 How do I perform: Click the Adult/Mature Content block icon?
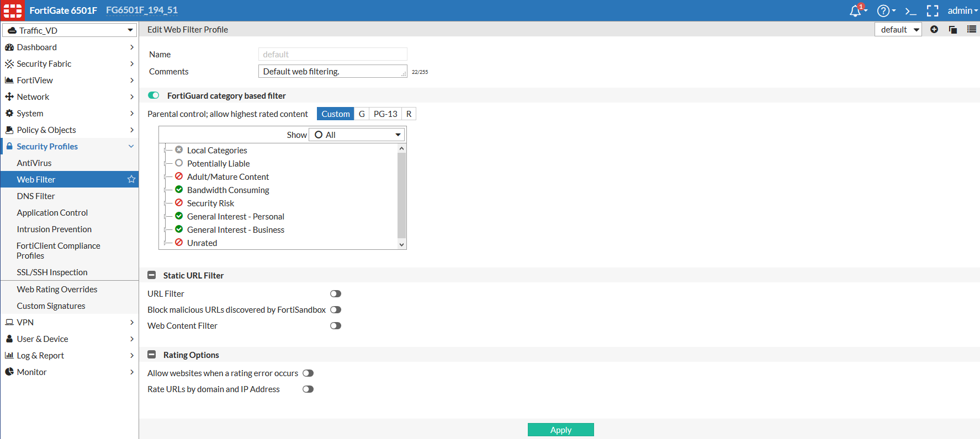pos(179,176)
